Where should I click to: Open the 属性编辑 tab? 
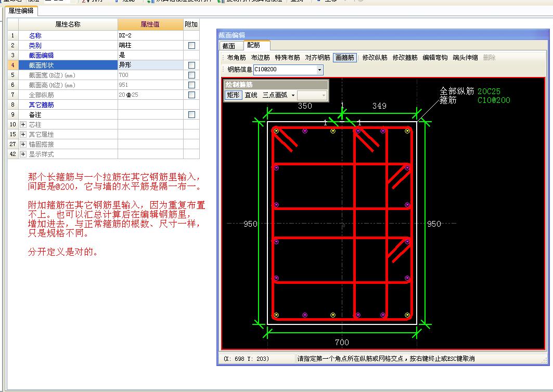(21, 11)
